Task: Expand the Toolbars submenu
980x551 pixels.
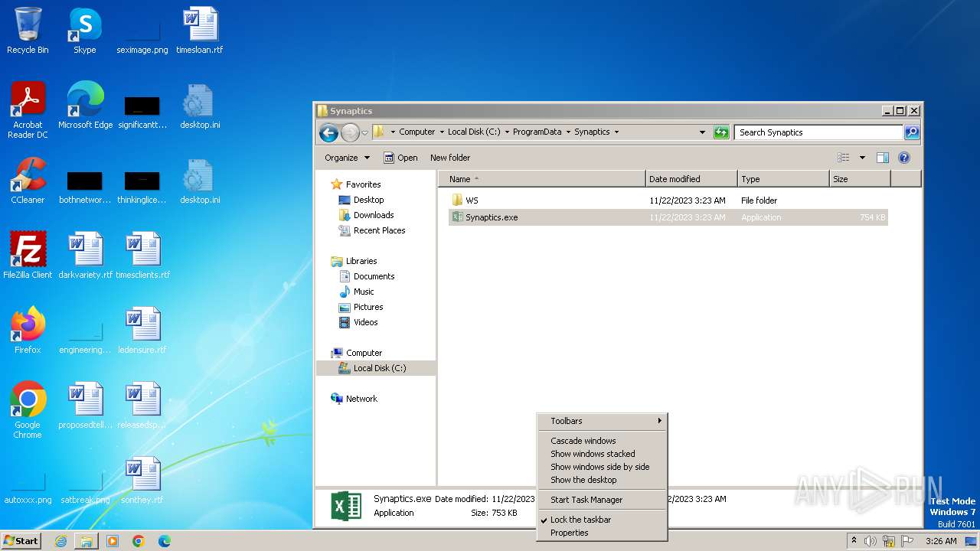Action: click(602, 421)
